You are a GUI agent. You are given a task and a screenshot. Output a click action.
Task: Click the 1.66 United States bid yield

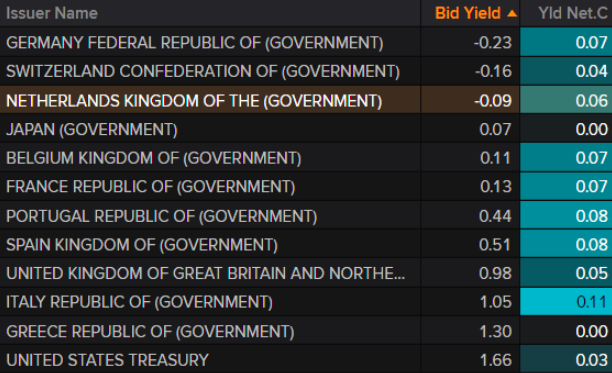pos(495,360)
